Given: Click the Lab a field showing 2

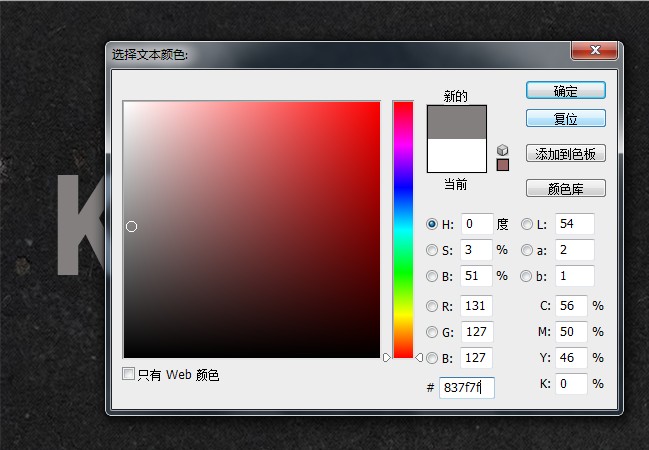Looking at the screenshot, I should point(575,250).
